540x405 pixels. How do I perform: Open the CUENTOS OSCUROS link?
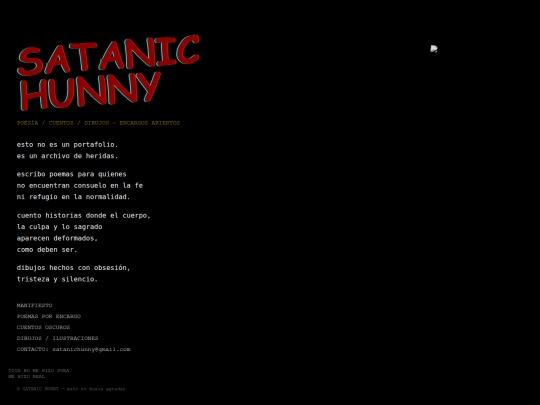(x=43, y=327)
